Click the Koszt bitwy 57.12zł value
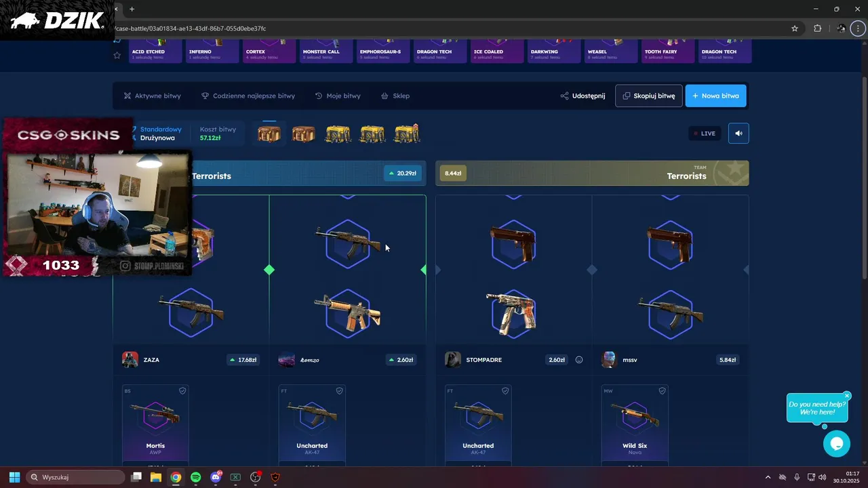 [210, 138]
